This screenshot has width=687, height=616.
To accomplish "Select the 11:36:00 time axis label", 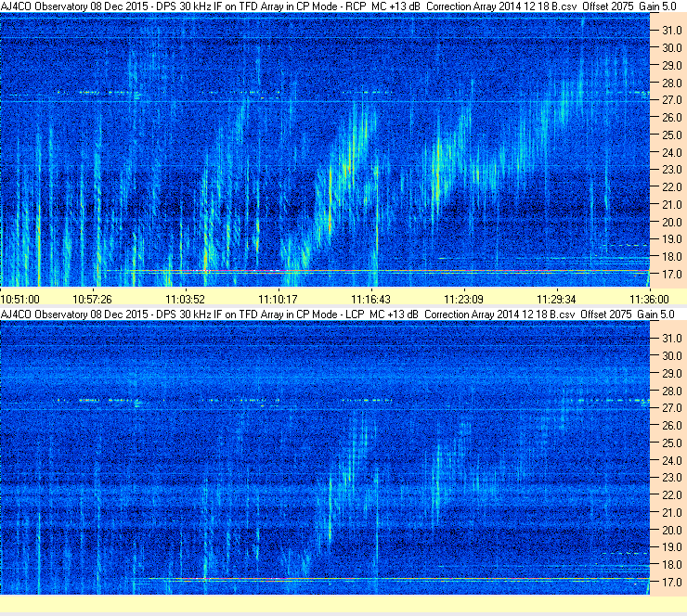I will (x=649, y=299).
